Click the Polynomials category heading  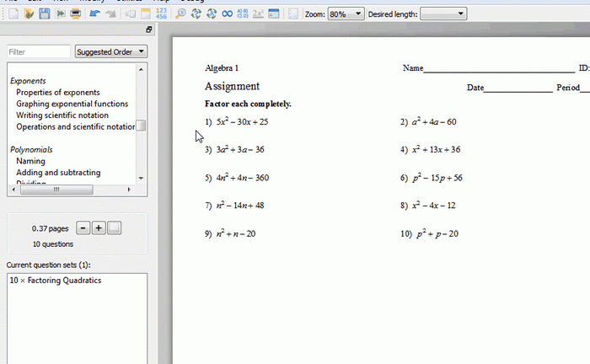31,150
